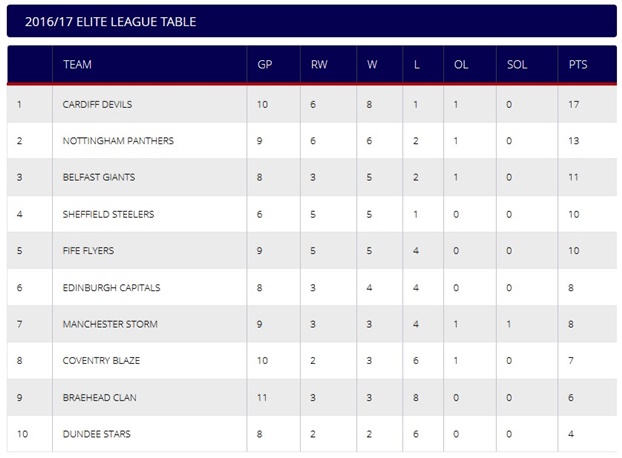Click the SOL column header

(x=517, y=64)
